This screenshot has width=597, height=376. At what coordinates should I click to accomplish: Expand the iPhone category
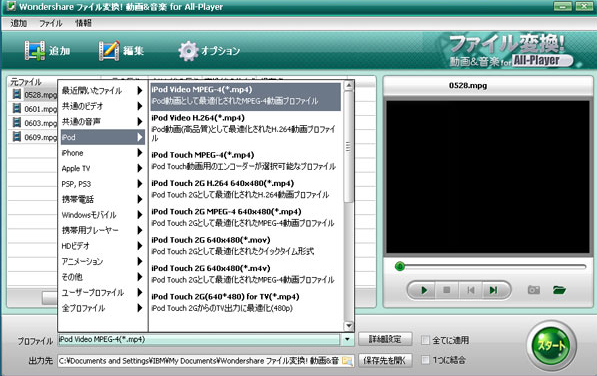point(102,153)
